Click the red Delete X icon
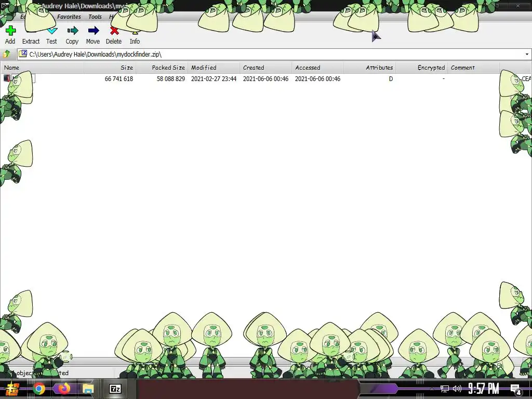 114,31
